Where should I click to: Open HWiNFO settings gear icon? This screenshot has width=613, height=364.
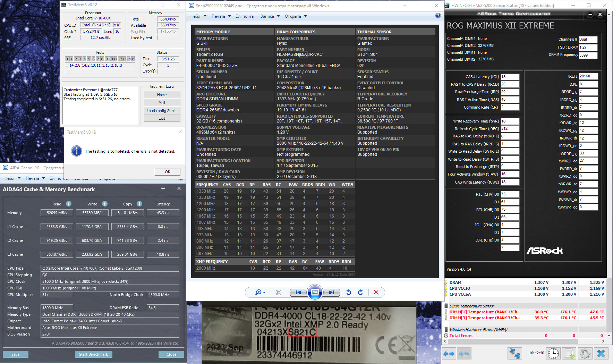[x=585, y=354]
